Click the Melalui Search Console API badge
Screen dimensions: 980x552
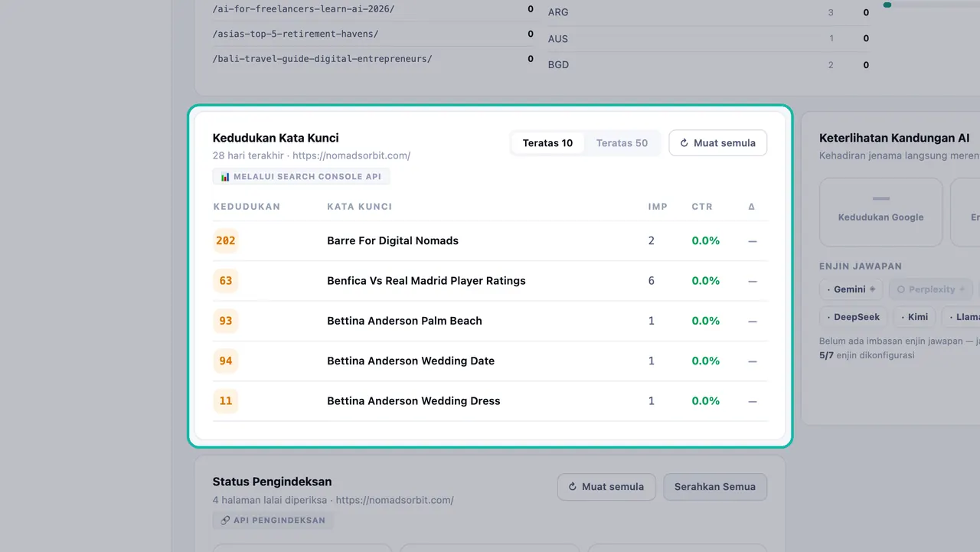[x=302, y=177]
